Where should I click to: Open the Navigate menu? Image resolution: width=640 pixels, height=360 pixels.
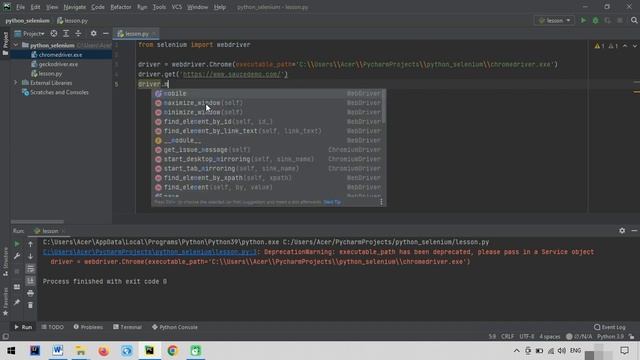(75, 7)
